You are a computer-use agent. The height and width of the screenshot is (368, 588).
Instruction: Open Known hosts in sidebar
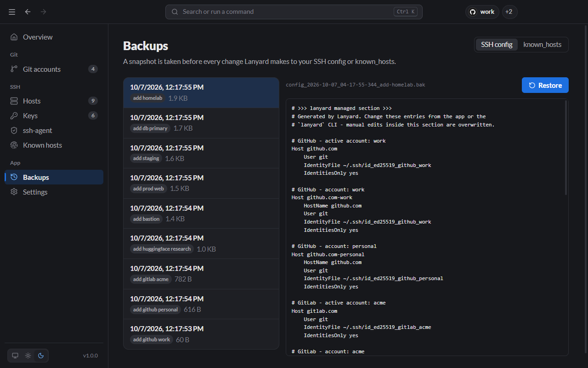(54, 145)
